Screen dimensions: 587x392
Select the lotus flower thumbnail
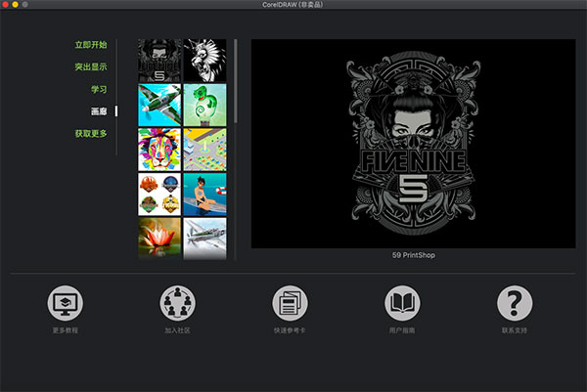159,239
